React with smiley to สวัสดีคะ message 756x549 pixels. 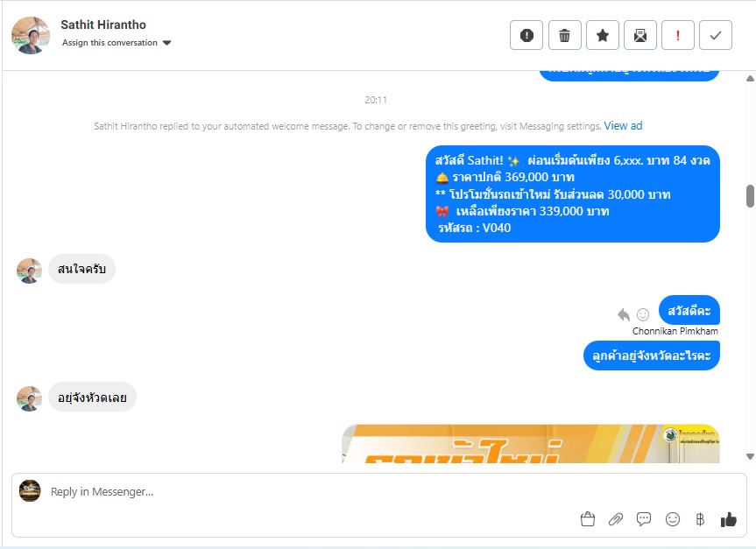643,314
